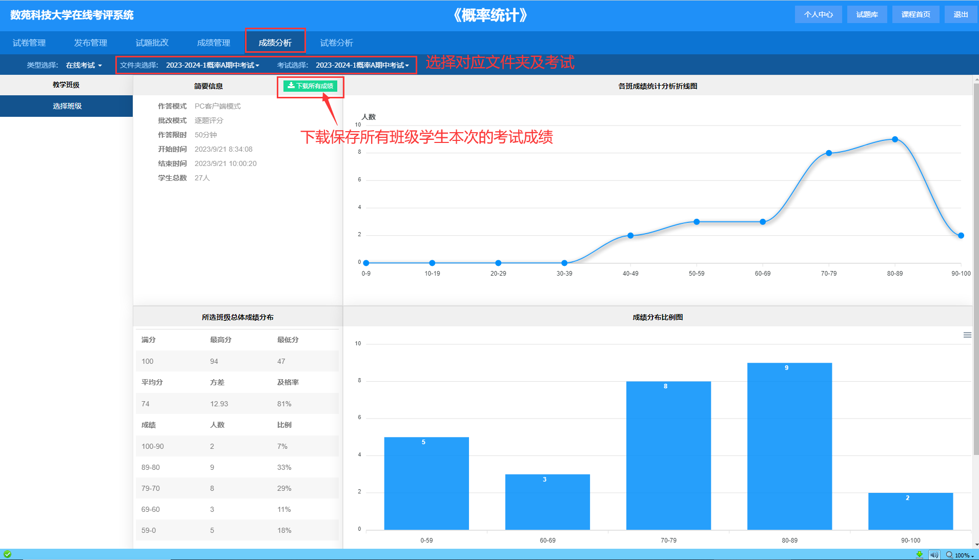Click the 退出 logout button
The image size is (979, 560).
(x=961, y=14)
